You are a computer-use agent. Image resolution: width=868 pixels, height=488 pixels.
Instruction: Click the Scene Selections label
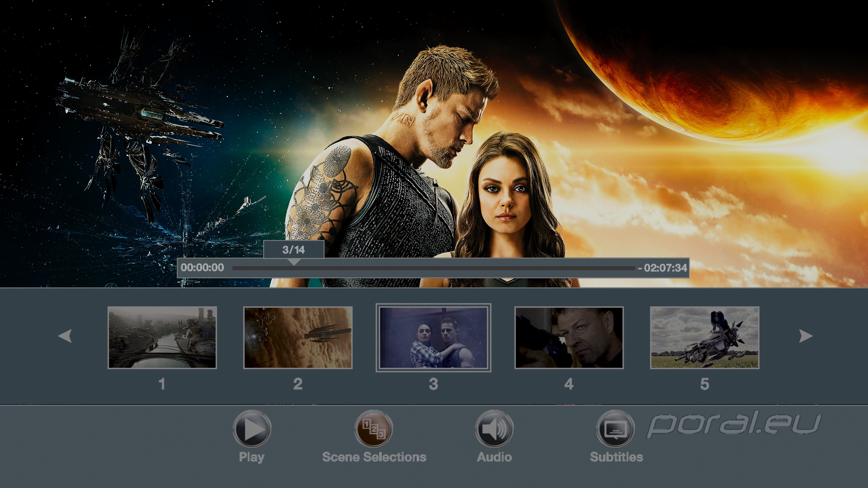[x=374, y=457]
